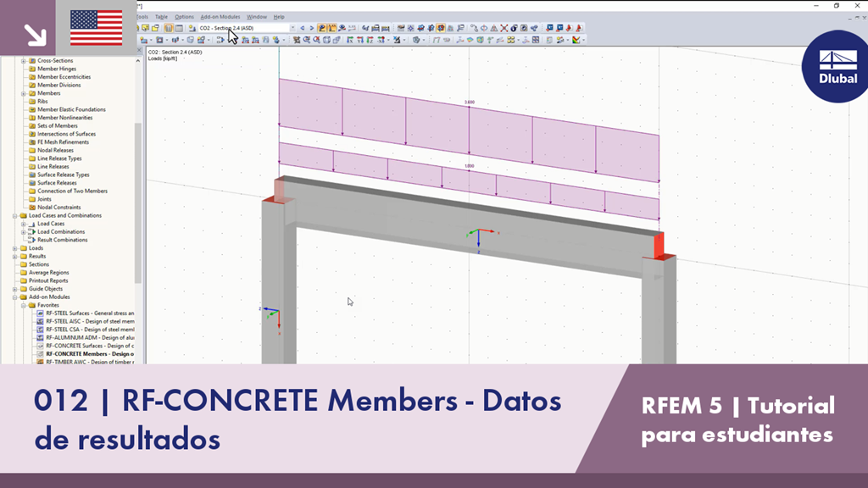
Task: Select Result Combinations item
Action: click(62, 240)
